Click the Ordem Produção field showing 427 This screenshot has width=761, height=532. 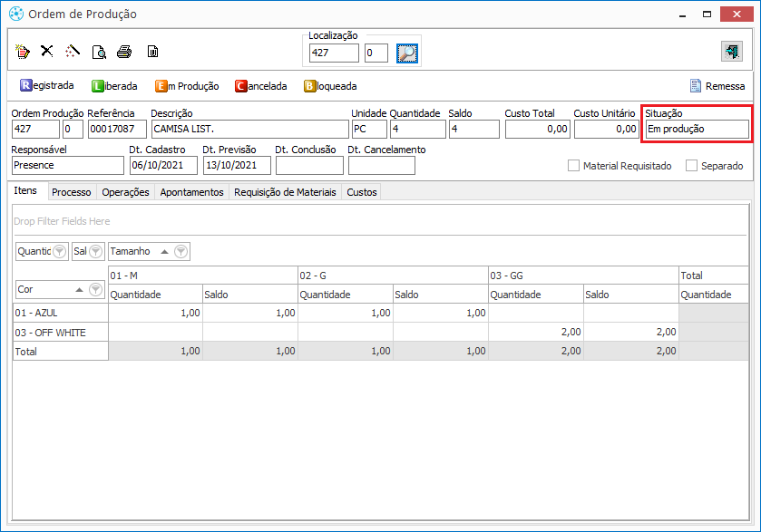pos(35,129)
